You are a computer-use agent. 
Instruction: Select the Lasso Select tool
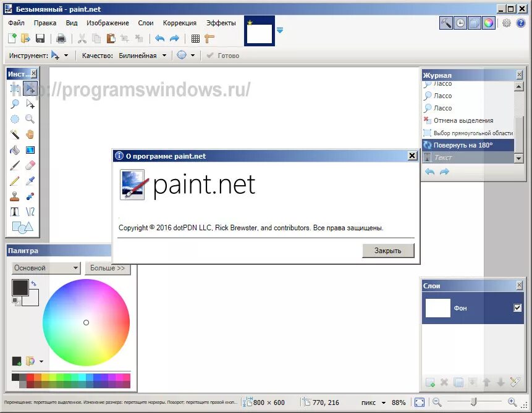[x=15, y=104]
